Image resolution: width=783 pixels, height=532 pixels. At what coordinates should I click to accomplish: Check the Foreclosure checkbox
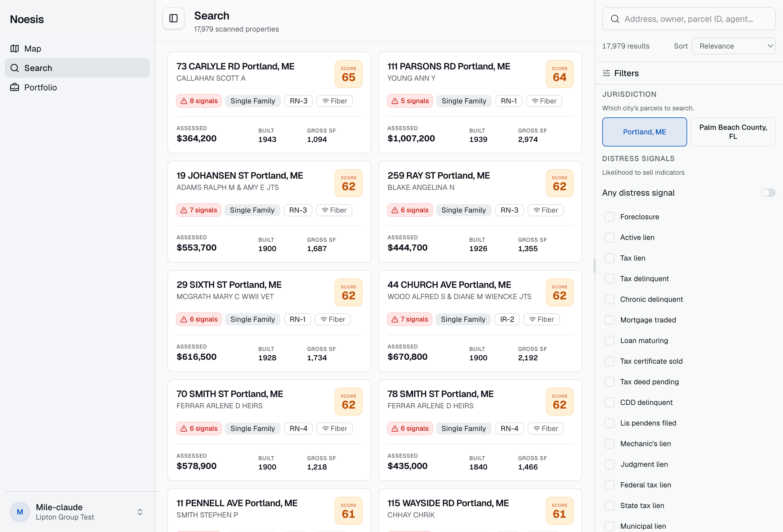(x=609, y=217)
